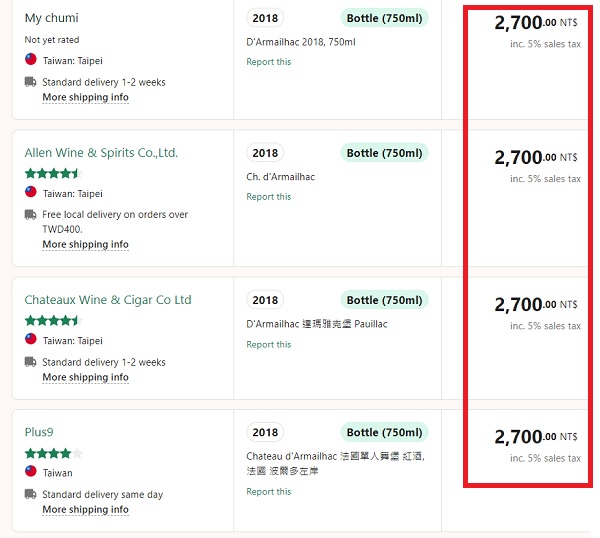
Task: Open More shipping info for Plus9
Action: pos(85,510)
